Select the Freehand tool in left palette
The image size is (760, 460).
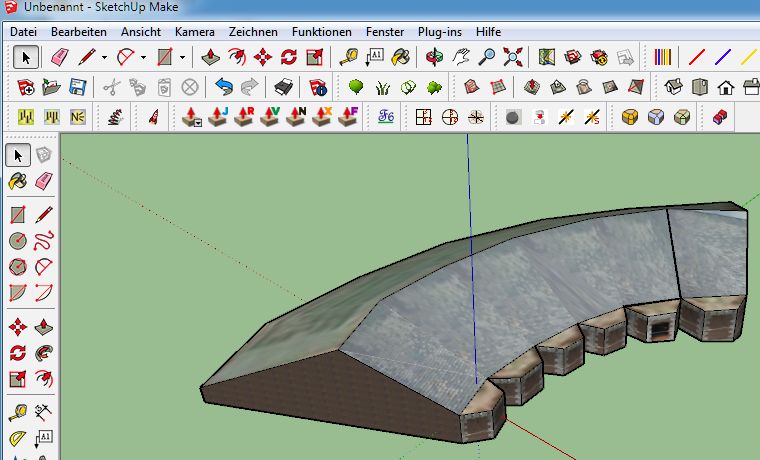44,240
